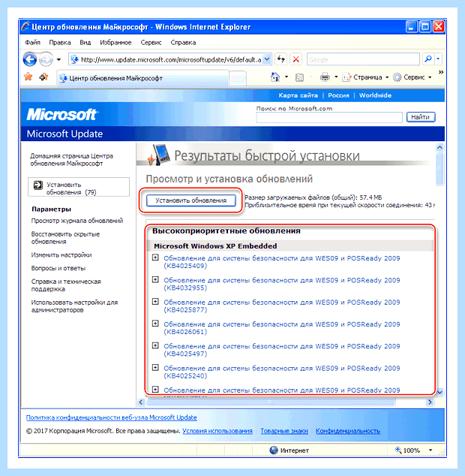Click the arrow icon beside Установить обновления (79)
This screenshot has width=465, height=476.
point(38,185)
